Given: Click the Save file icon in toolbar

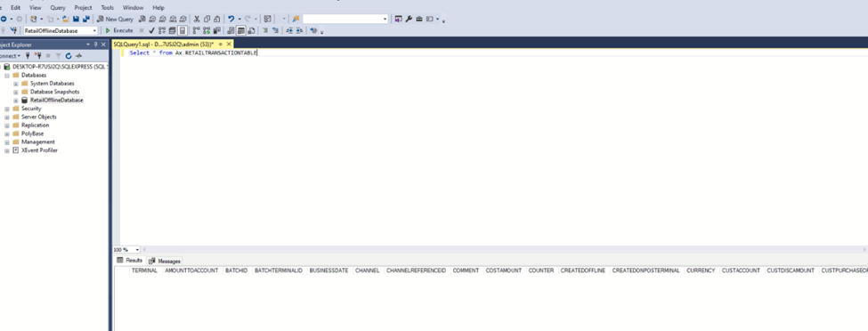Looking at the screenshot, I should (76, 19).
